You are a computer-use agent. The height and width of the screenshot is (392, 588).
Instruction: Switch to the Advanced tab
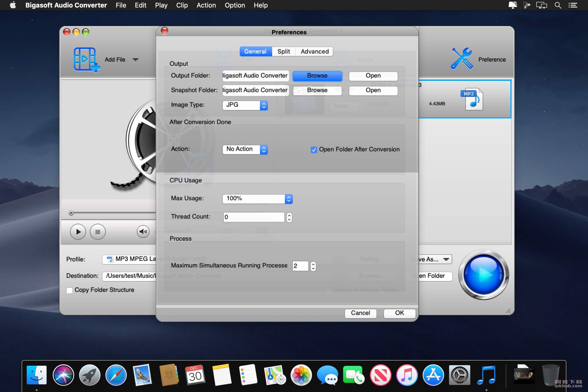(314, 51)
